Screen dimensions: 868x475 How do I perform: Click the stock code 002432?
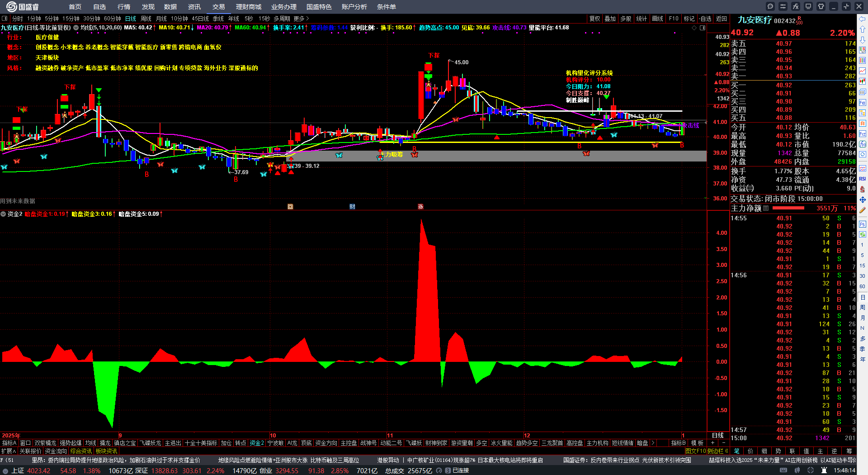click(785, 21)
